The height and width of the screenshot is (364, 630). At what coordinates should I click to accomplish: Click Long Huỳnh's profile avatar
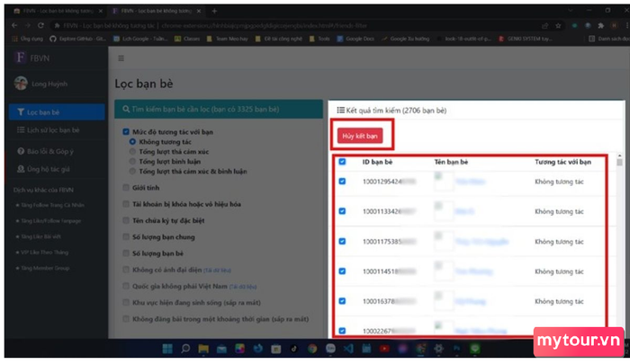[x=21, y=84]
